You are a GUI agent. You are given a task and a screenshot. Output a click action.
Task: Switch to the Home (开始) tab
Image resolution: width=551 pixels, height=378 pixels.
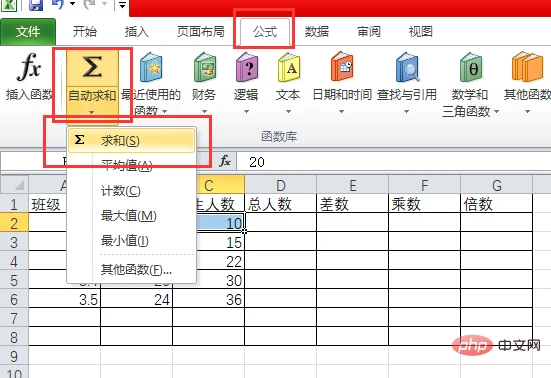tap(84, 32)
